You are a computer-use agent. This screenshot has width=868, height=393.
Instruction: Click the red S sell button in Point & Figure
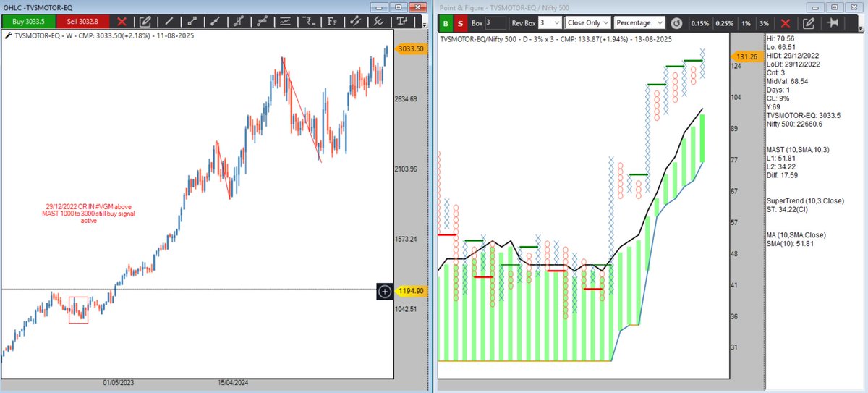460,23
